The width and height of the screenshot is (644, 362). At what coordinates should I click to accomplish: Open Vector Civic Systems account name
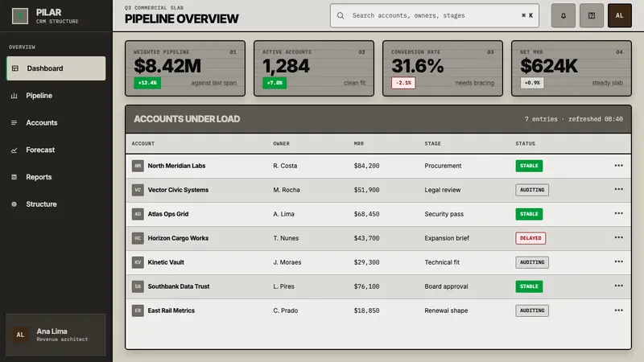(178, 190)
